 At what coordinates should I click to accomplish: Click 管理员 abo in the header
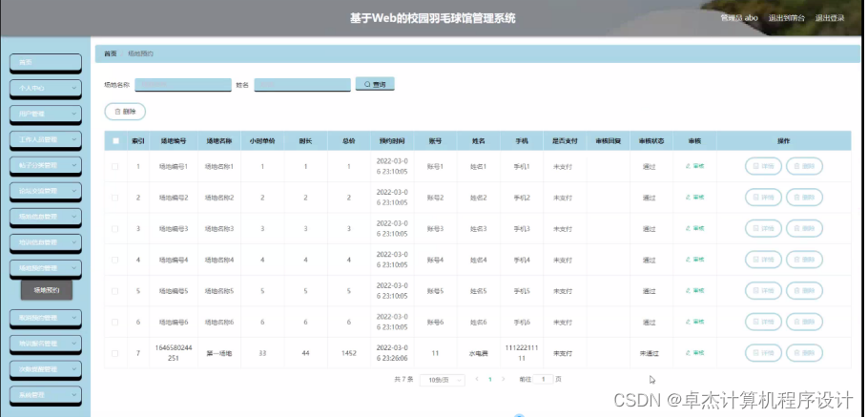coord(739,18)
